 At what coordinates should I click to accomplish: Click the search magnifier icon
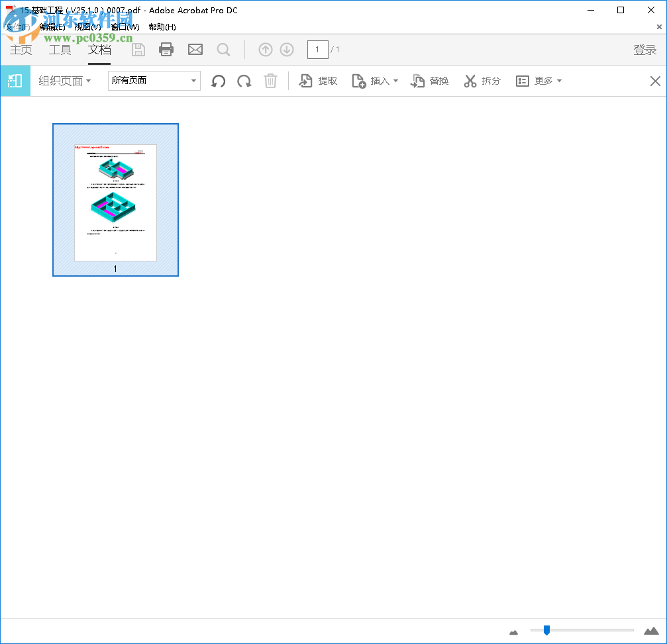pos(223,49)
